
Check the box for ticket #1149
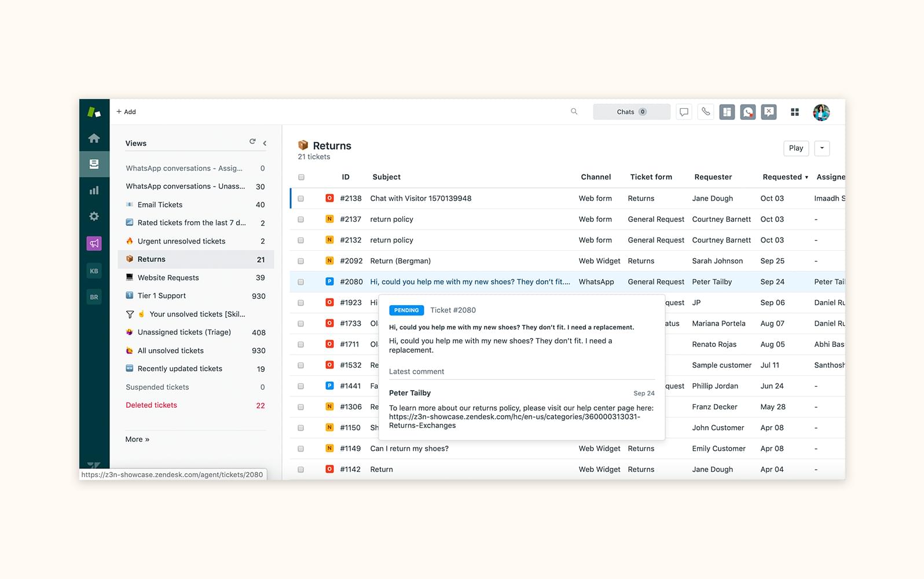coord(301,449)
